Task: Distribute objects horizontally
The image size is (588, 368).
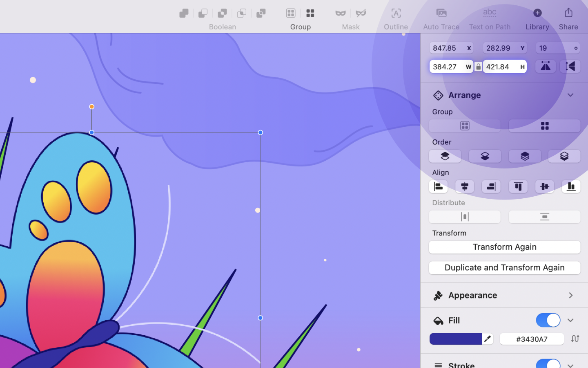Action: (x=465, y=217)
